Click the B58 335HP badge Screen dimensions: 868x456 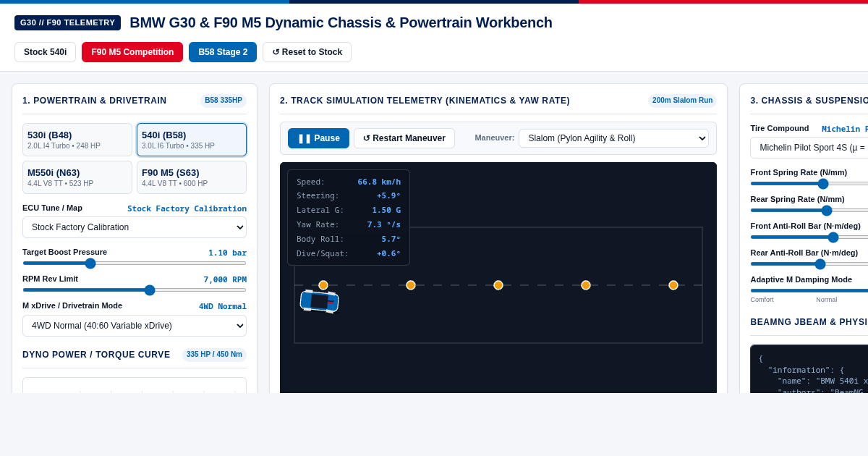(224, 101)
